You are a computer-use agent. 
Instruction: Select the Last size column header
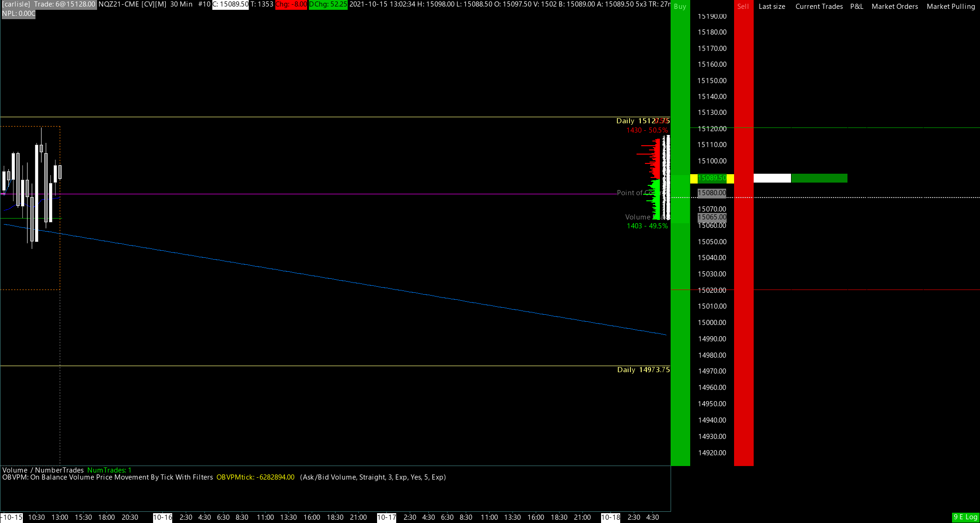click(772, 7)
